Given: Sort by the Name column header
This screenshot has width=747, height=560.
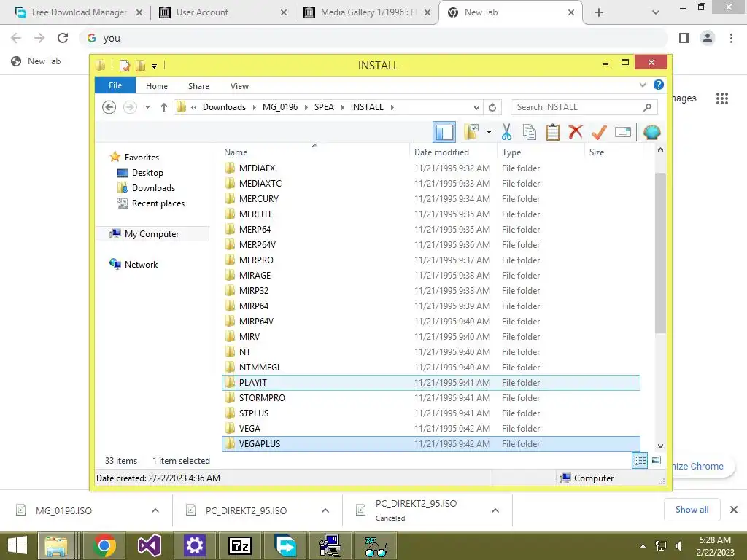Looking at the screenshot, I should tap(314, 152).
